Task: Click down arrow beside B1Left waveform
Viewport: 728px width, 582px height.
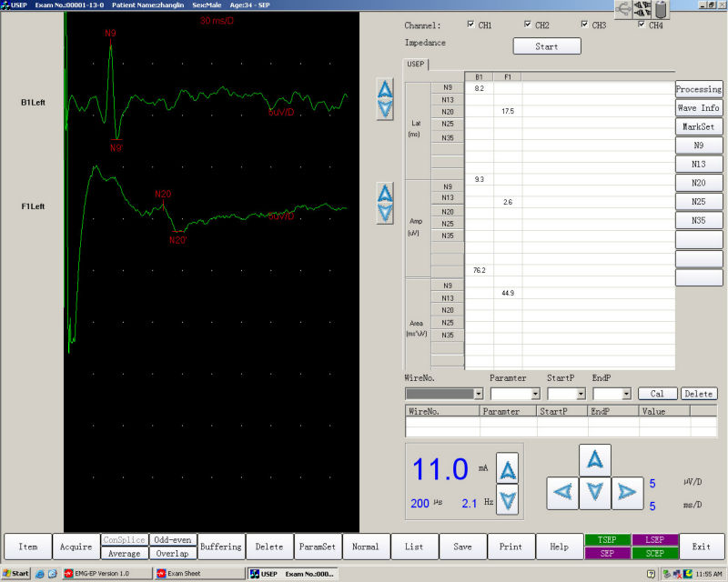Action: click(x=385, y=109)
